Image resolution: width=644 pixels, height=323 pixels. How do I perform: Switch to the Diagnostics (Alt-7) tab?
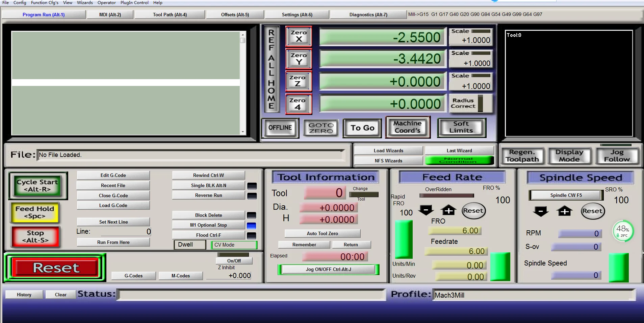pyautogui.click(x=368, y=15)
